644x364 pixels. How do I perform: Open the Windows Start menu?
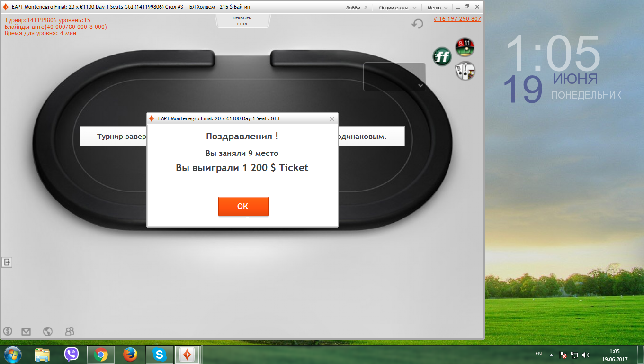[x=12, y=355]
